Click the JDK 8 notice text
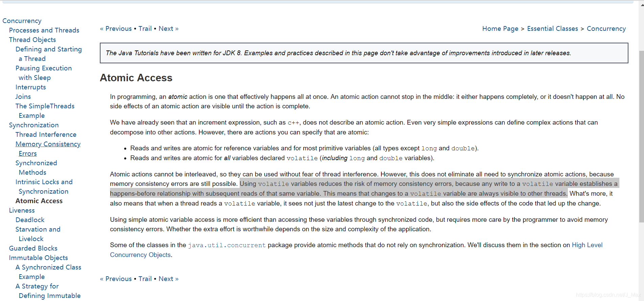Viewport: 644px width, 301px height. pos(338,53)
